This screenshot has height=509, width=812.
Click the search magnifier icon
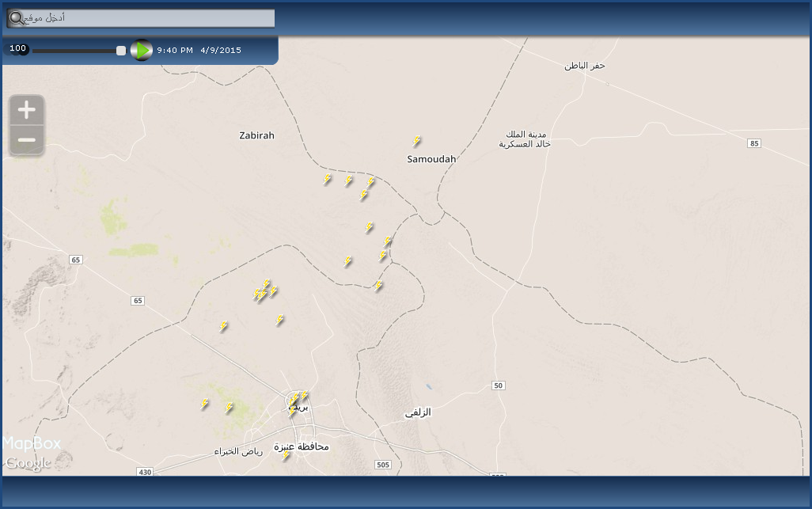click(17, 18)
